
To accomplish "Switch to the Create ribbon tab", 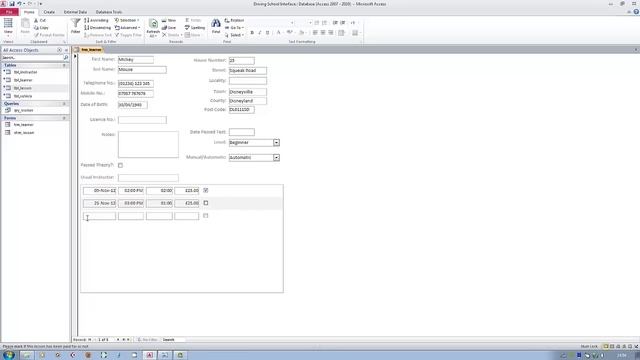I will (x=49, y=12).
